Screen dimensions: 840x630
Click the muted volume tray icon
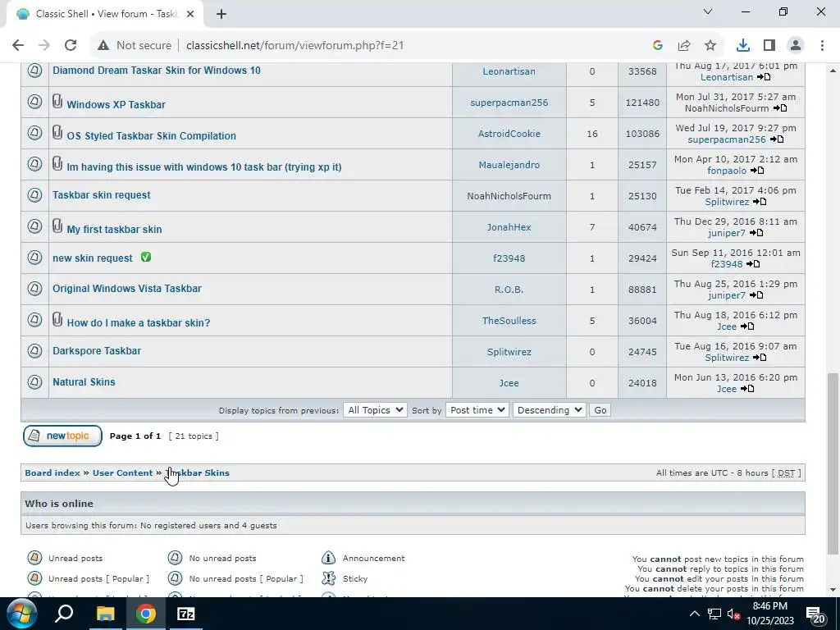click(x=733, y=614)
